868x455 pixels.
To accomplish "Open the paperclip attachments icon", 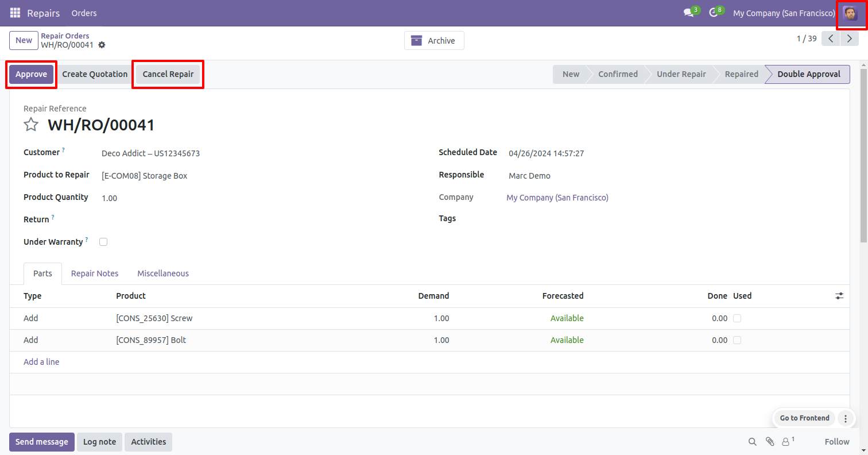I will (x=770, y=441).
